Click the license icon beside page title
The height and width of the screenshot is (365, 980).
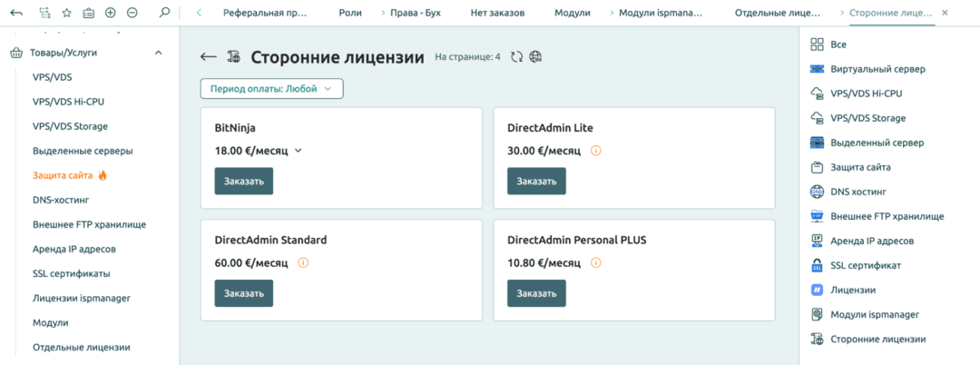tap(234, 57)
